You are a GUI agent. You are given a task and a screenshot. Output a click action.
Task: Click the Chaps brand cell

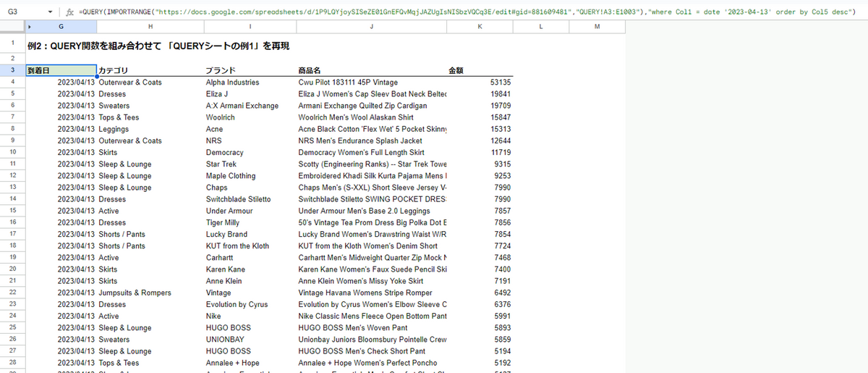(250, 188)
